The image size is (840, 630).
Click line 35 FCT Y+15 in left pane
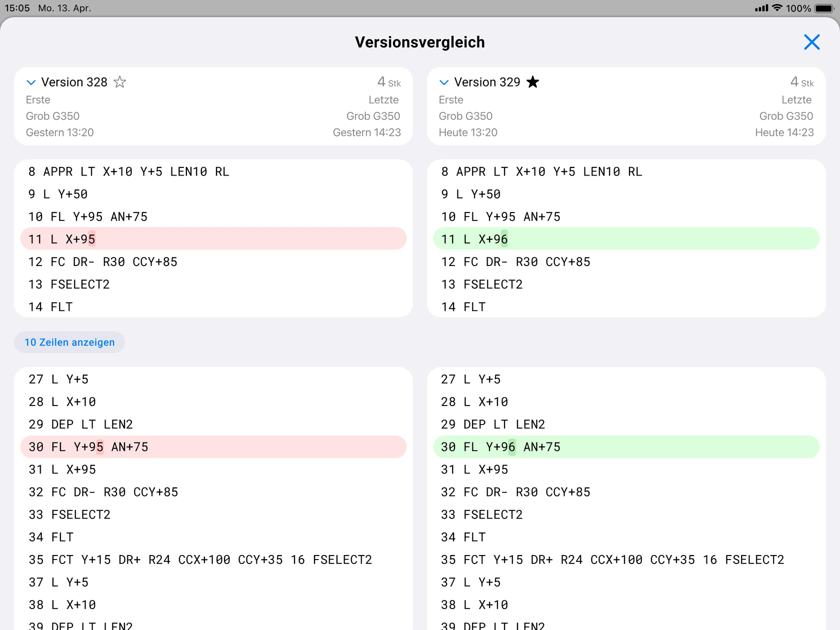(200, 560)
